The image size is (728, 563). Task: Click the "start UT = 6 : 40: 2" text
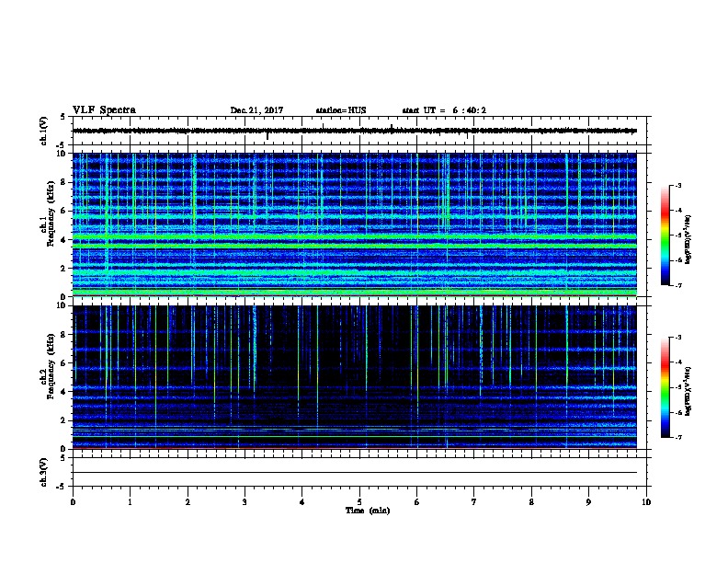pos(444,110)
